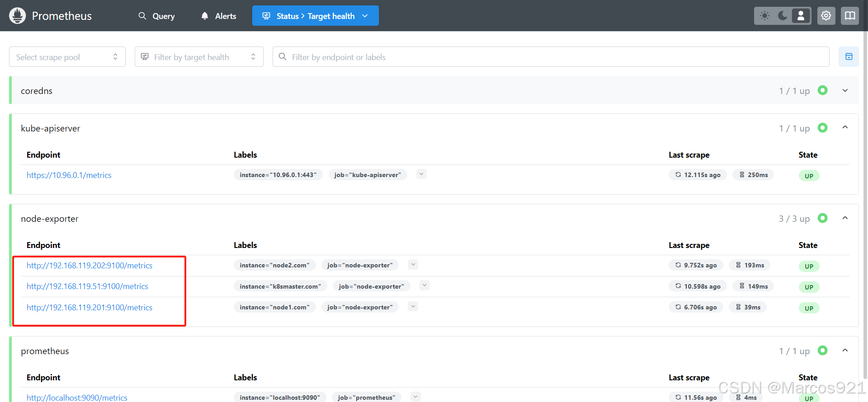
Task: Open http://192.168.119.201:9100/metrics endpoint link
Action: pyautogui.click(x=90, y=308)
